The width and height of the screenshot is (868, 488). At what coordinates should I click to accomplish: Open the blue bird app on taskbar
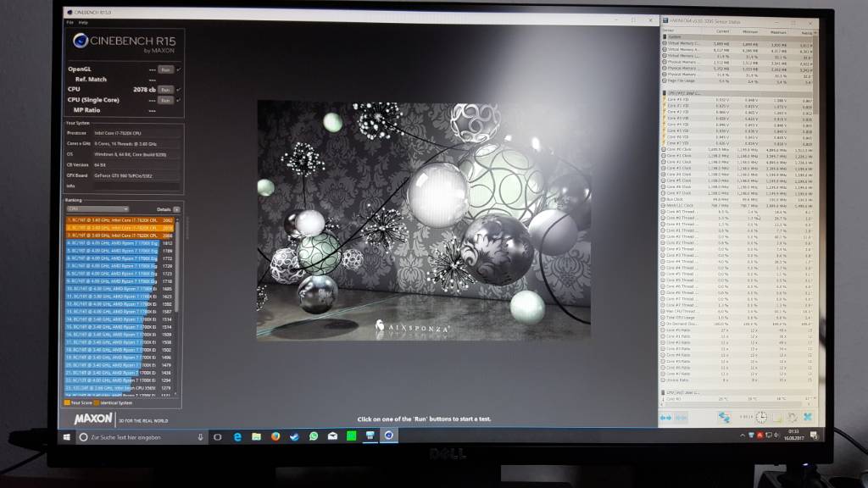click(294, 436)
